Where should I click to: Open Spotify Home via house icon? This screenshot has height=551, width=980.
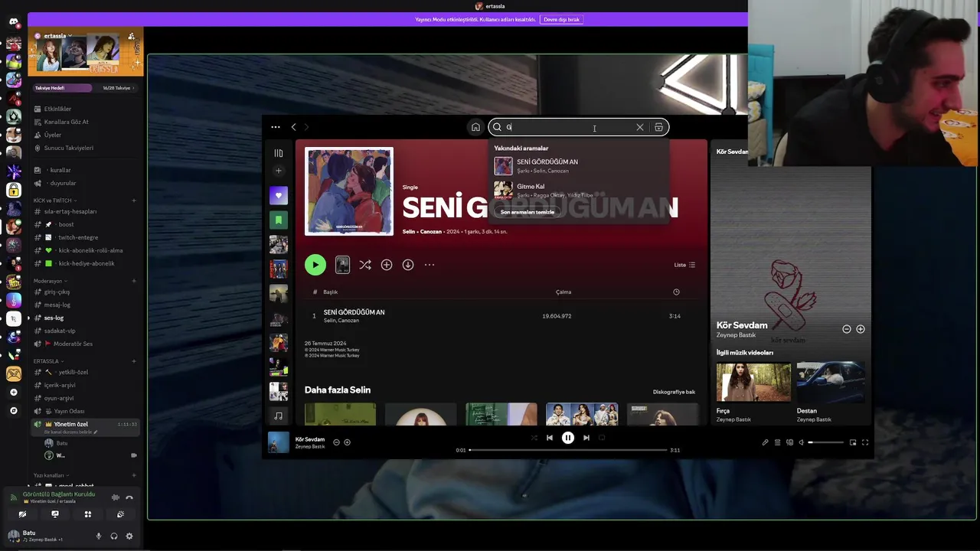coord(475,127)
